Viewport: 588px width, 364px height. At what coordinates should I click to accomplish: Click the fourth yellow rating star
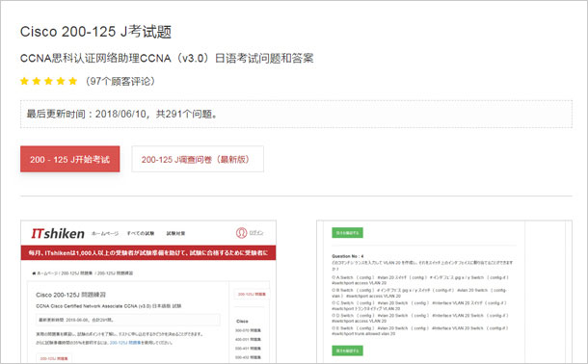pyautogui.click(x=61, y=81)
